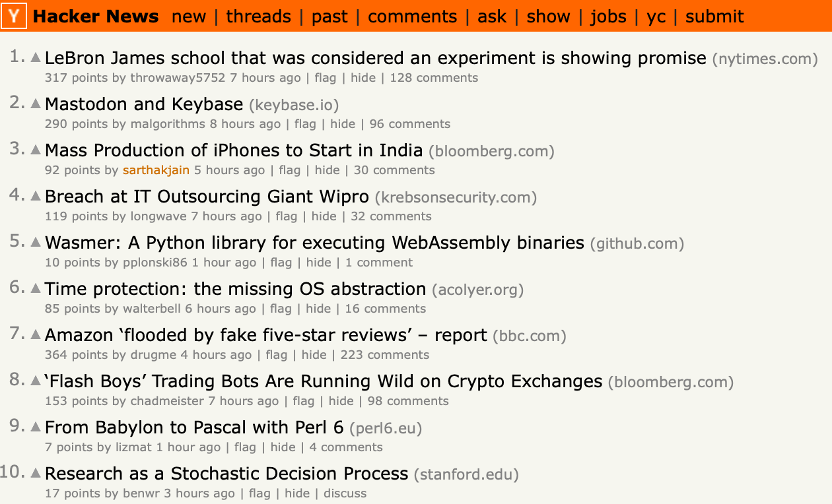Open 128 comments on LeBron James story
This screenshot has width=832, height=504.
[x=434, y=78]
